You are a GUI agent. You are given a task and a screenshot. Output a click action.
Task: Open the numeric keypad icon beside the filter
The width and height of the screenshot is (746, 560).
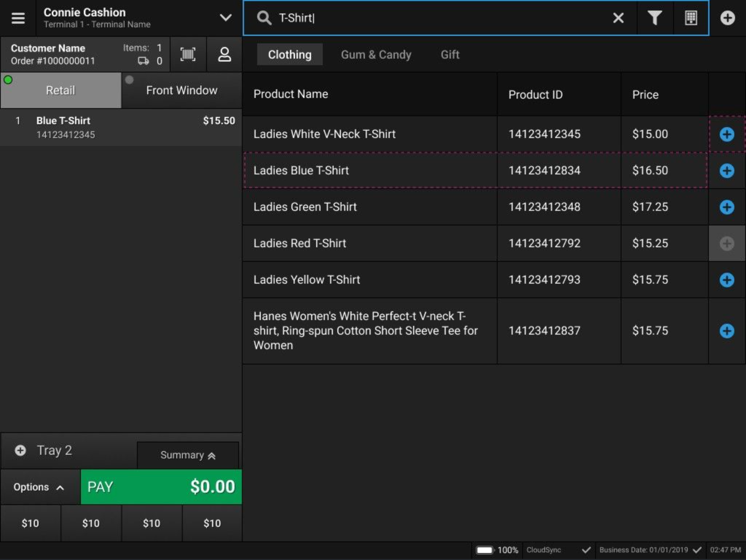pyautogui.click(x=691, y=17)
